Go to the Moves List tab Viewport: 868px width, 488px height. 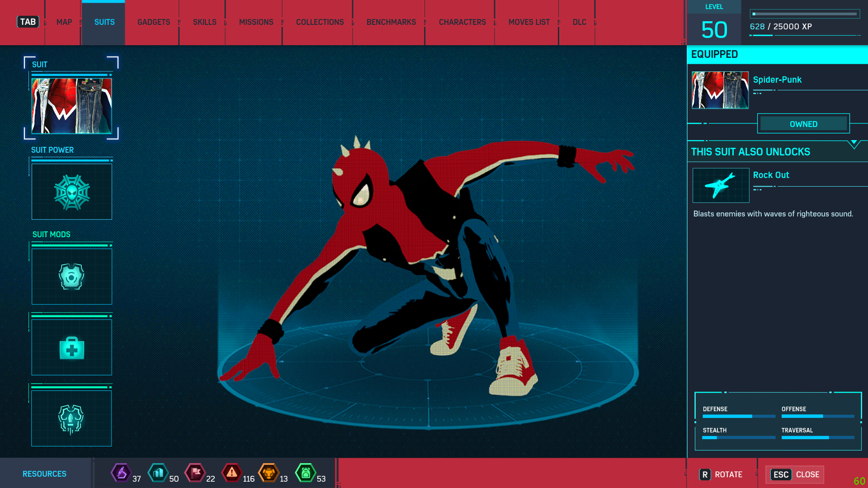(529, 22)
